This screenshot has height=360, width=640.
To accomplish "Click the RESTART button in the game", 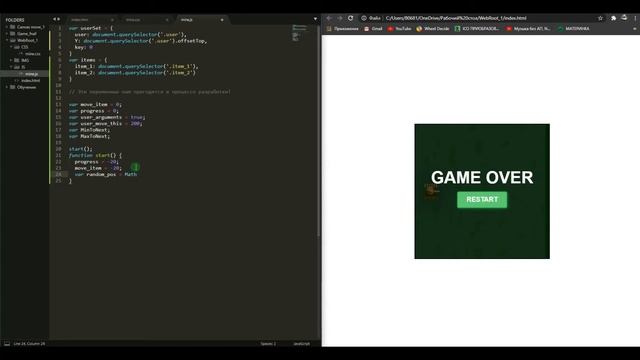I will click(482, 200).
